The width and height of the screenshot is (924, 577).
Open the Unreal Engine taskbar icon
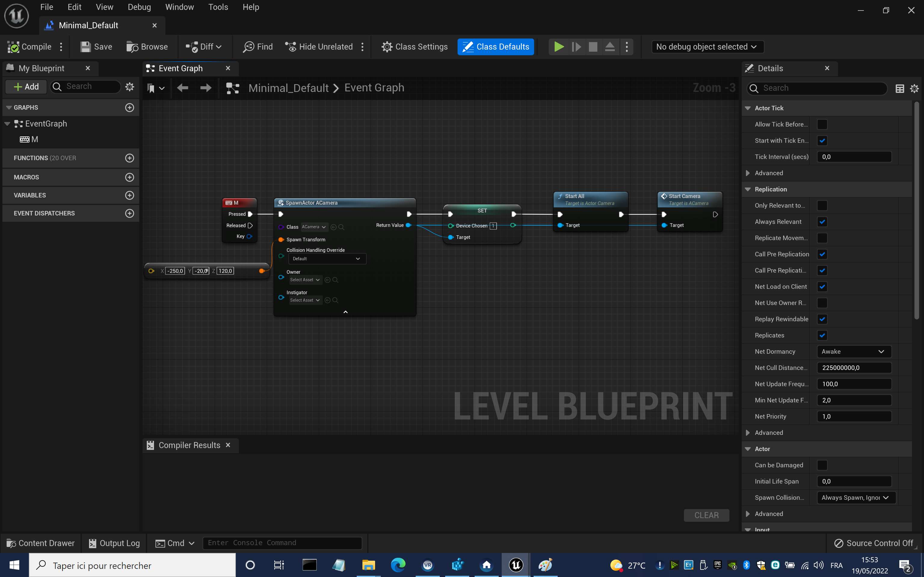click(x=516, y=565)
